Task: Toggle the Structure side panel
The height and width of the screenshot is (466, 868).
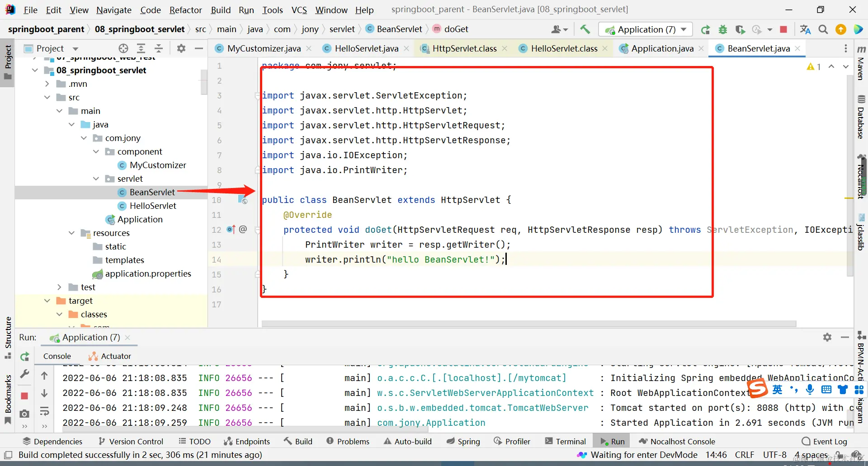Action: pyautogui.click(x=8, y=338)
